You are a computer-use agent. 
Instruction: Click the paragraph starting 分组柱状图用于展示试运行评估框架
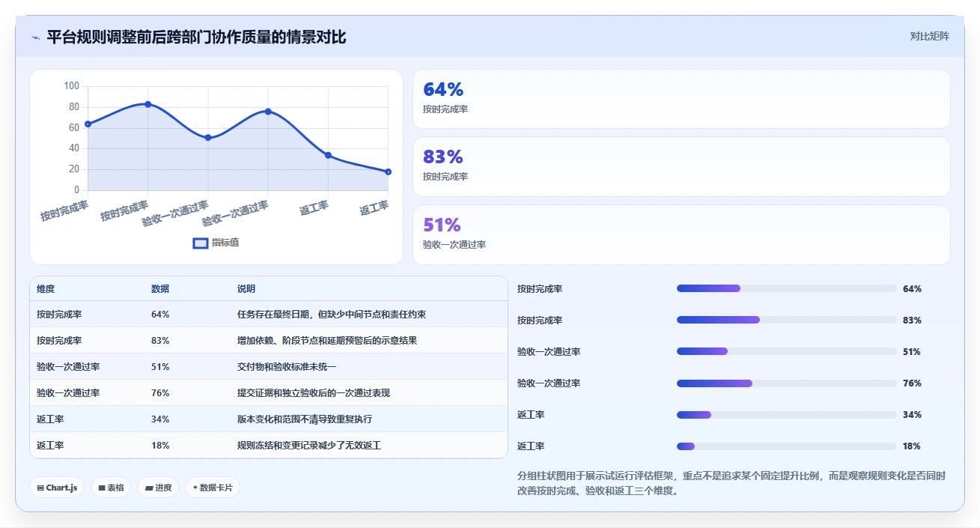coord(732,484)
